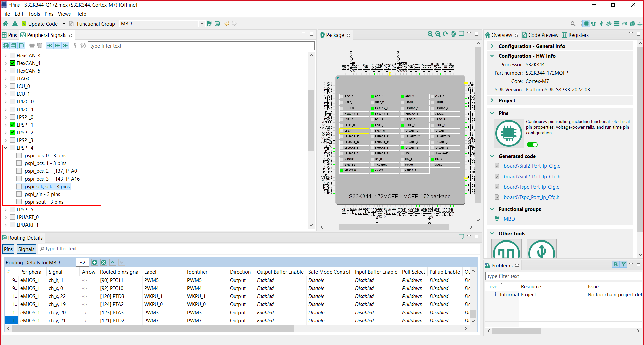
Task: Enable the lpspi_sck signal checkbox
Action: (x=19, y=186)
